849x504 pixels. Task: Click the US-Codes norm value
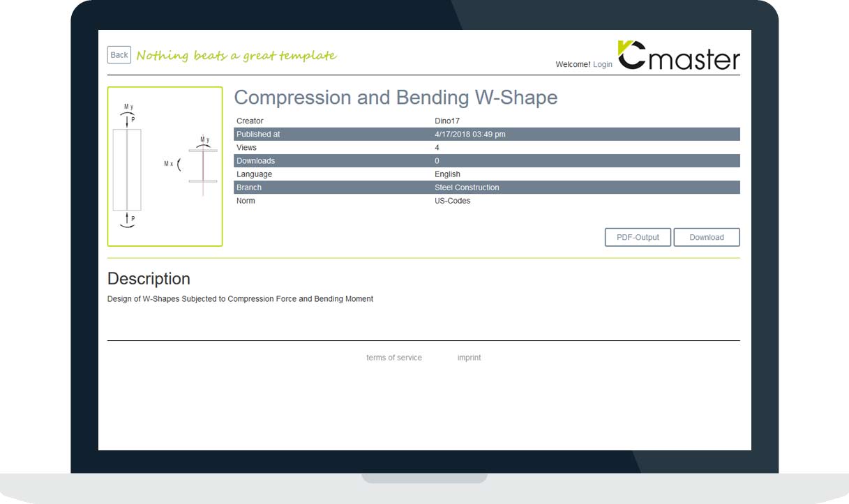coord(452,201)
